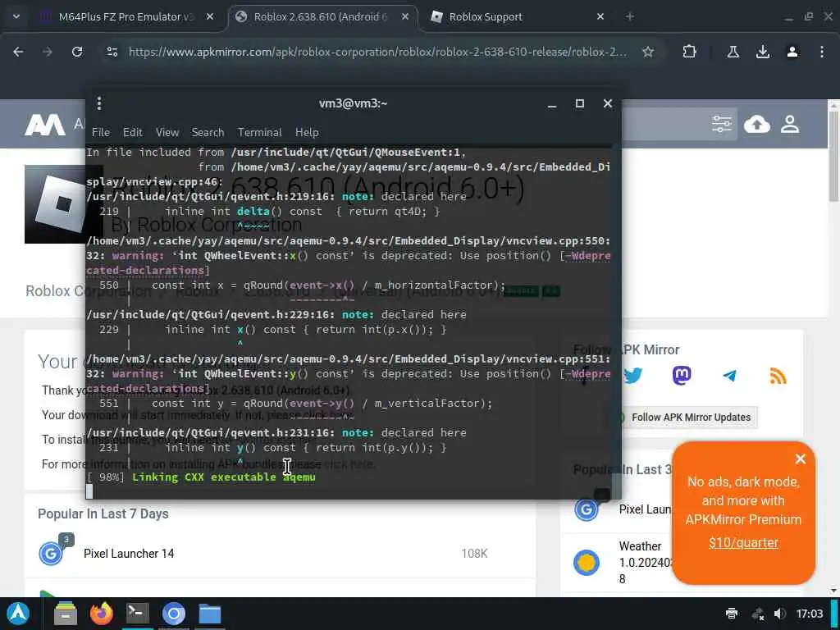Open Chrome three-dot menu
This screenshot has height=630, width=840.
822,52
